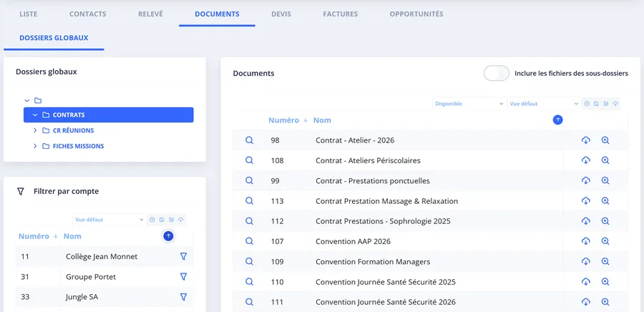Go to the OPPORTUNITÉS tab
The width and height of the screenshot is (644, 312).
point(416,14)
